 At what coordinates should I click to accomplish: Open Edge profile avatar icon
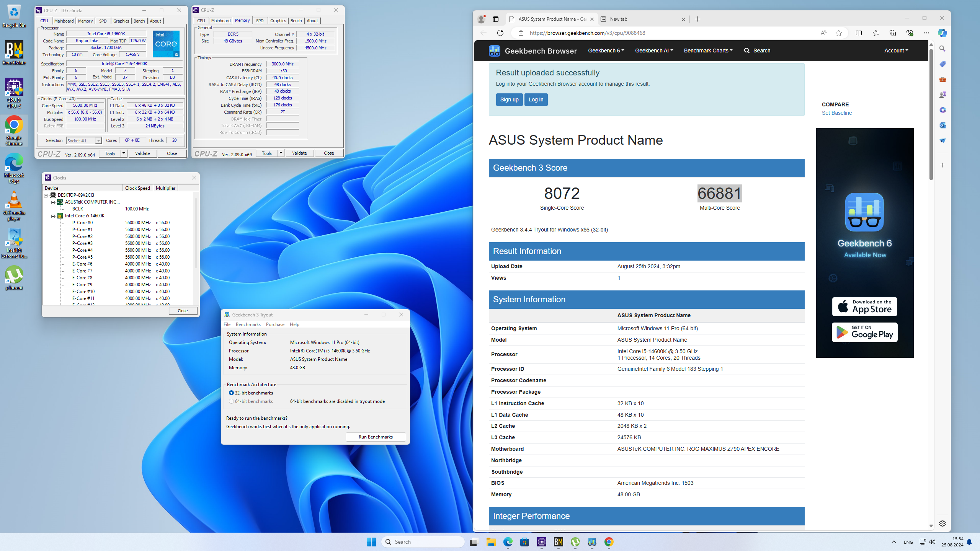[482, 19]
